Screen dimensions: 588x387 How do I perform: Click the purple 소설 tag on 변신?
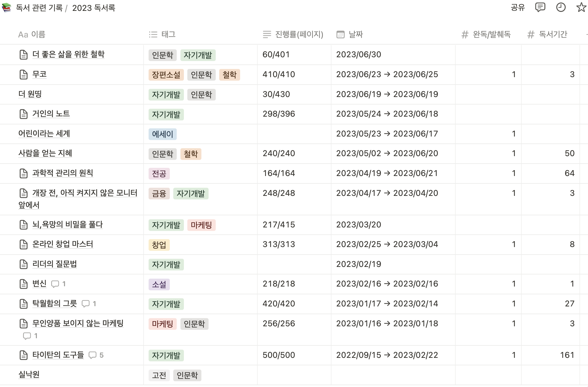159,284
